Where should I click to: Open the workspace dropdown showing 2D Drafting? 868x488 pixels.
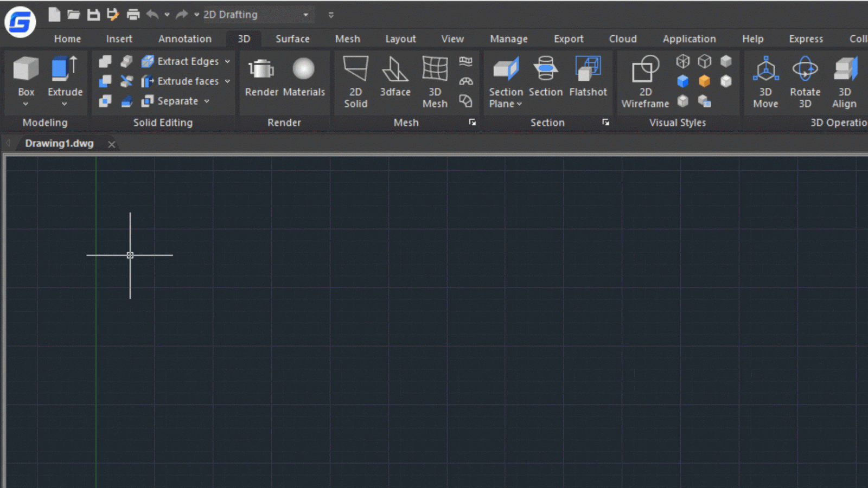pyautogui.click(x=305, y=15)
